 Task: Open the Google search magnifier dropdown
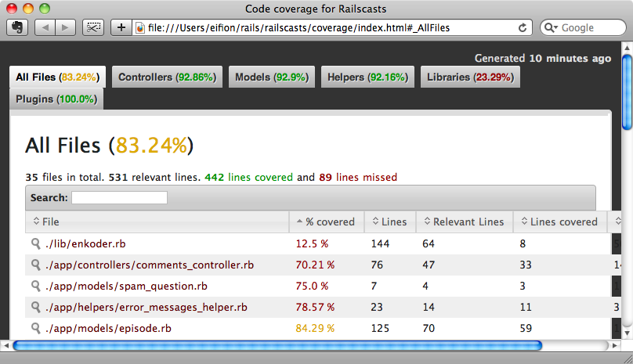tap(551, 27)
